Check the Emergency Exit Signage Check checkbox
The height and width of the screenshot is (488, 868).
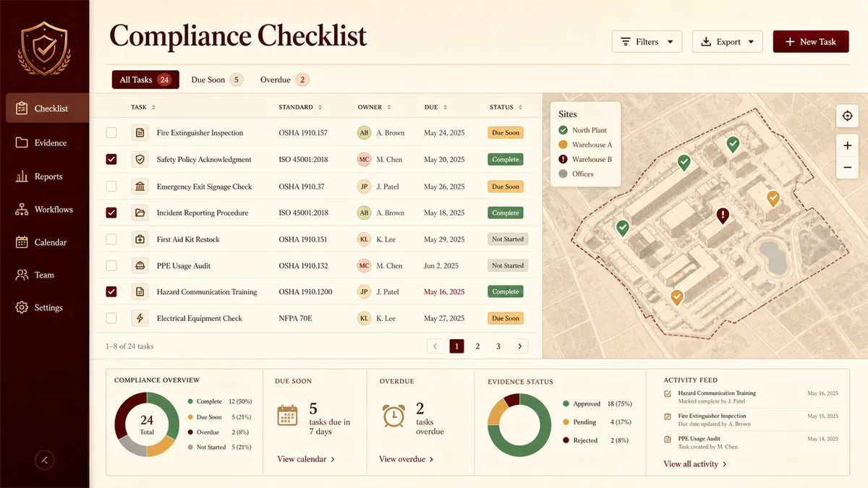pyautogui.click(x=111, y=187)
